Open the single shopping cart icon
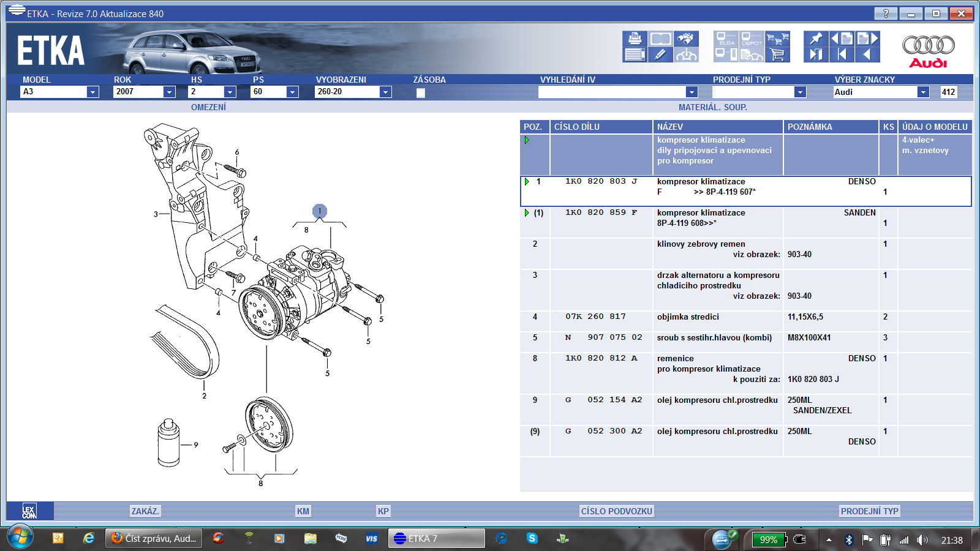Image resolution: width=980 pixels, height=551 pixels. [777, 54]
